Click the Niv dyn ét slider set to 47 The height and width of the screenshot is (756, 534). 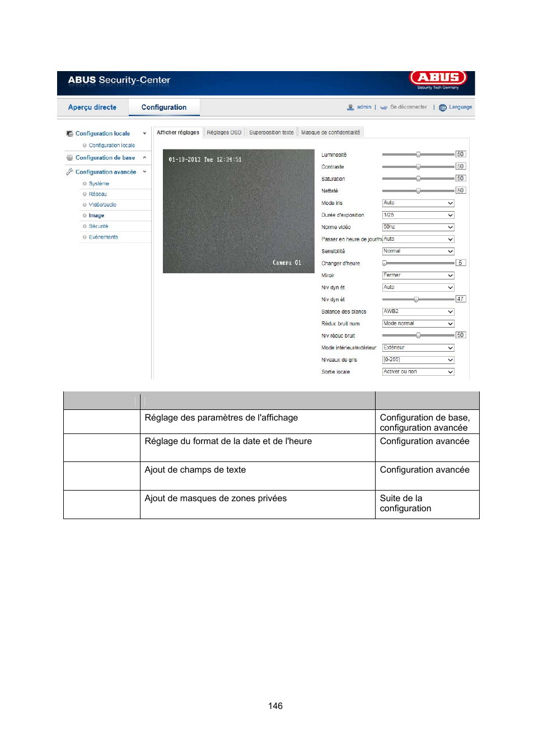point(418,300)
